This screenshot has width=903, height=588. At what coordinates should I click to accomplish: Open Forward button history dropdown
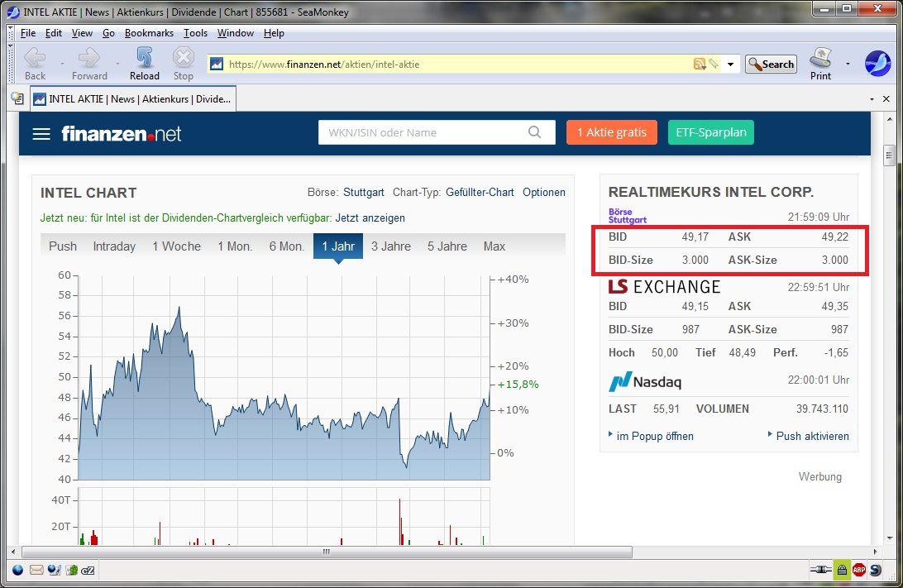tap(117, 64)
